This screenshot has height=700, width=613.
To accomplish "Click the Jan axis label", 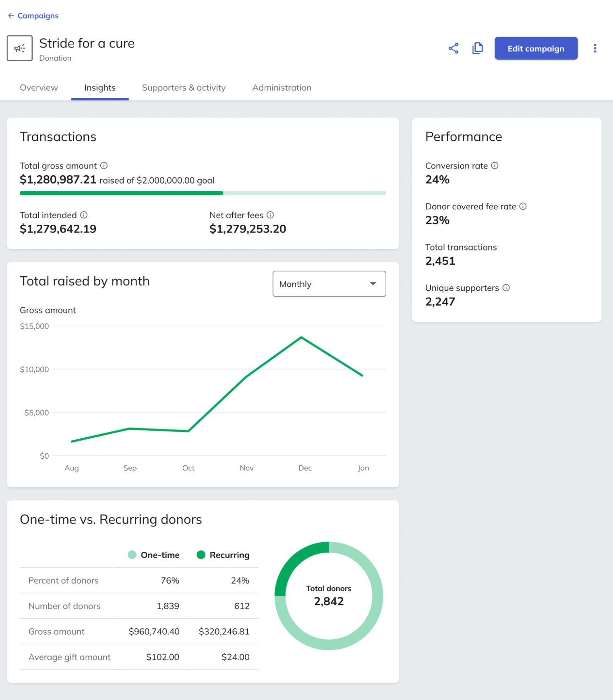I will [363, 468].
